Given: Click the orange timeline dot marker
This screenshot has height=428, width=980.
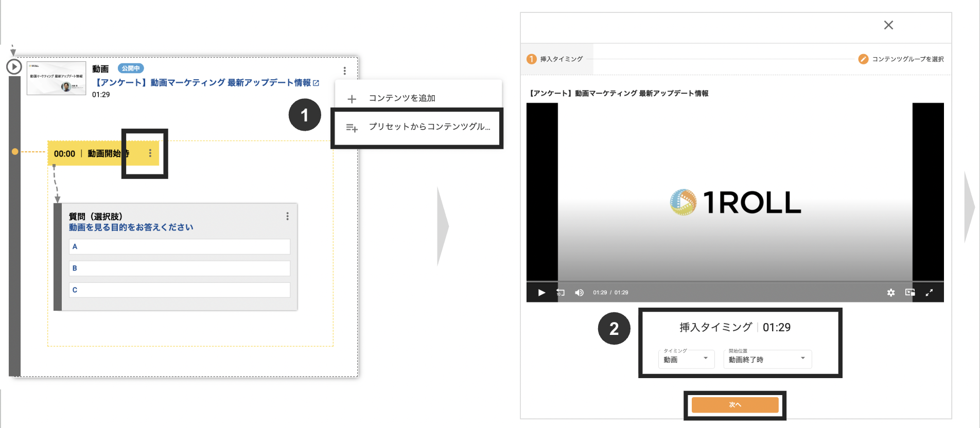Looking at the screenshot, I should pyautogui.click(x=15, y=152).
